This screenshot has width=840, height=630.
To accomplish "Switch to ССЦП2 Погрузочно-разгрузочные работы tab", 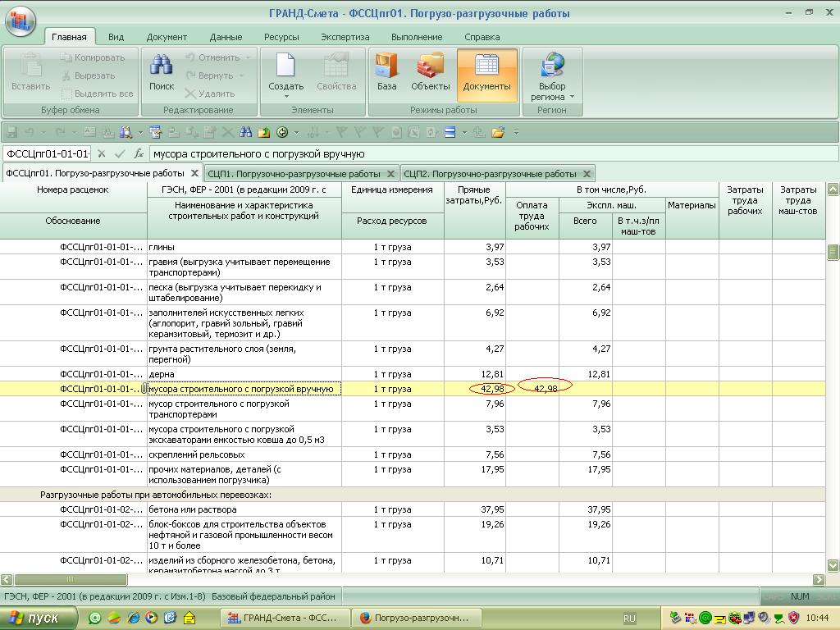I will coord(491,174).
